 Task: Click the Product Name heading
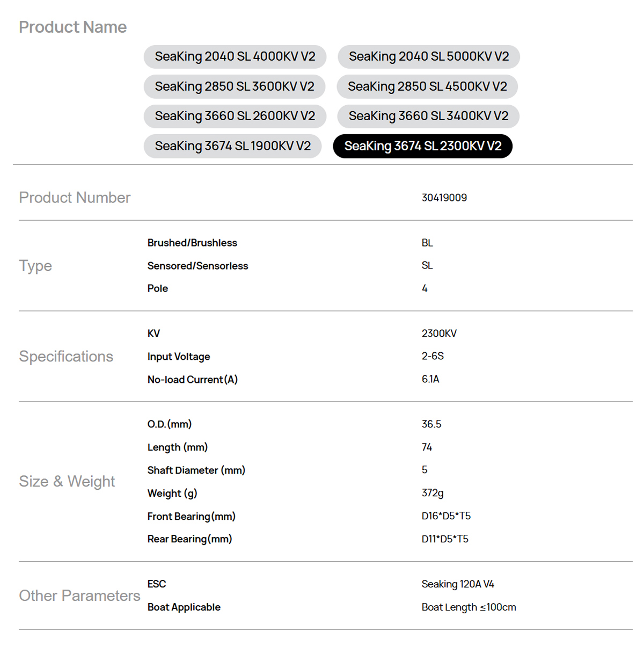(x=73, y=27)
